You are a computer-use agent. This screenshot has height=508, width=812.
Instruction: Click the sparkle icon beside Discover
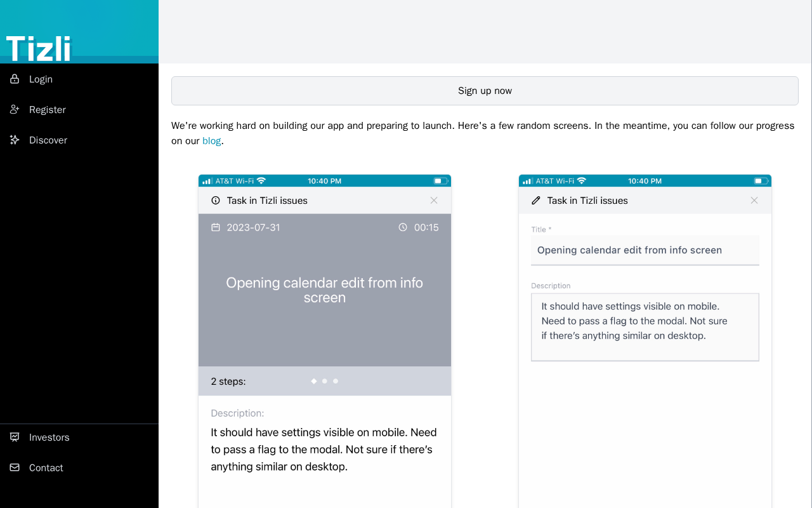click(15, 140)
